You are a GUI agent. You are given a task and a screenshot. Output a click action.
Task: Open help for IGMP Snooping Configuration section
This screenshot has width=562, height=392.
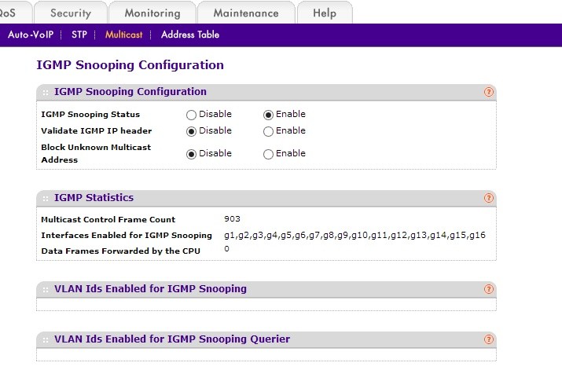click(x=488, y=92)
